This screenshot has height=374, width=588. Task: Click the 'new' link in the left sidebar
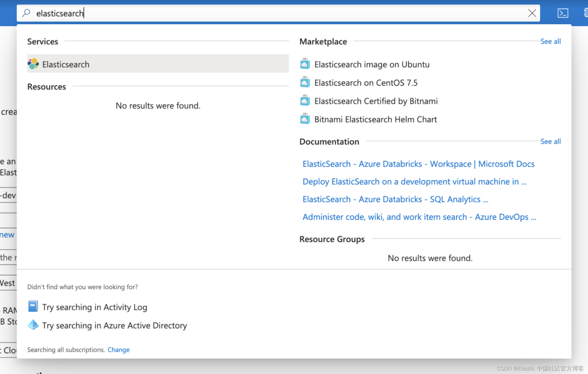pos(7,235)
